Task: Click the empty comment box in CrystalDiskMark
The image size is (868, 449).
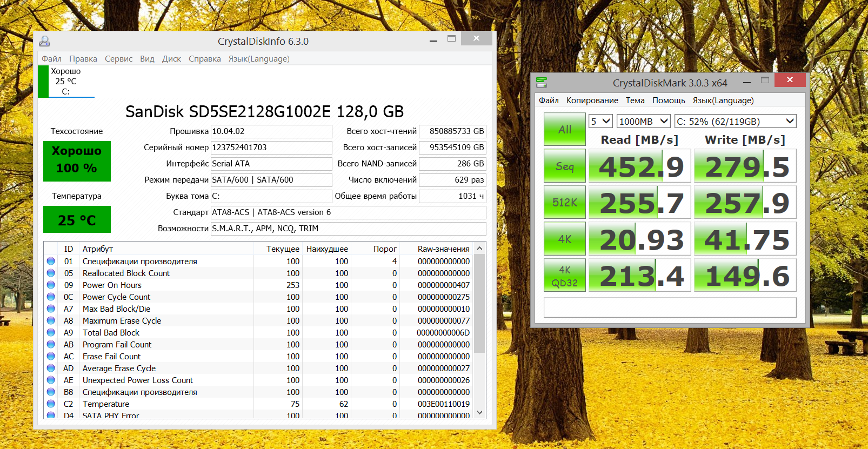Action: click(x=670, y=307)
